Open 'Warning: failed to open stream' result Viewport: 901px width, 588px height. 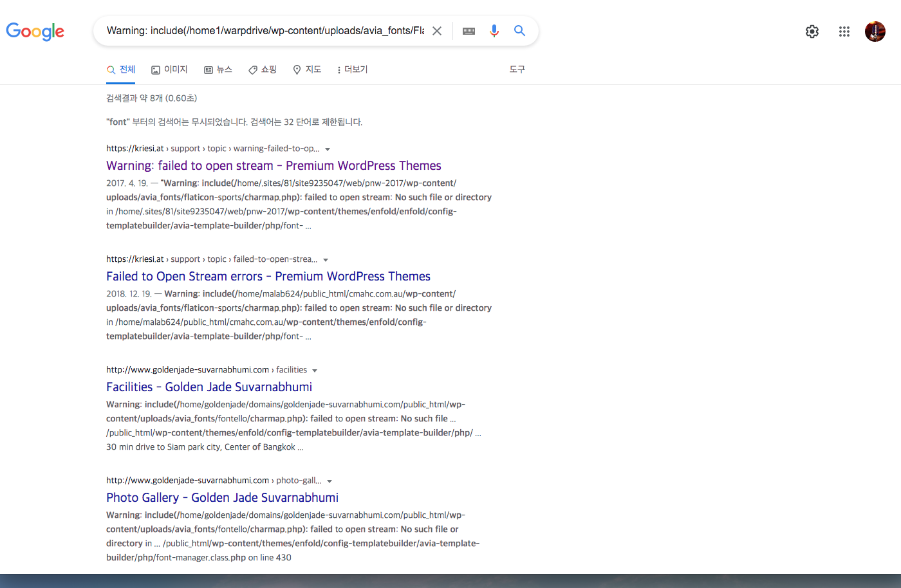click(x=274, y=166)
